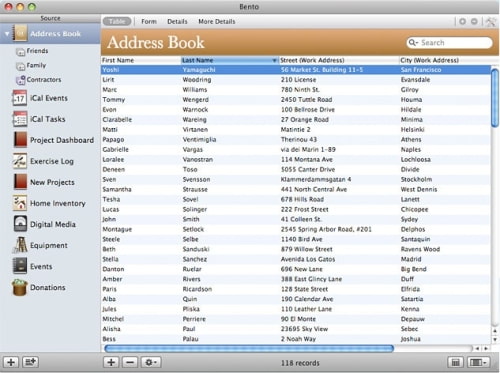Sort by City (Work Address) column header
This screenshot has height=373, width=500.
[445, 60]
